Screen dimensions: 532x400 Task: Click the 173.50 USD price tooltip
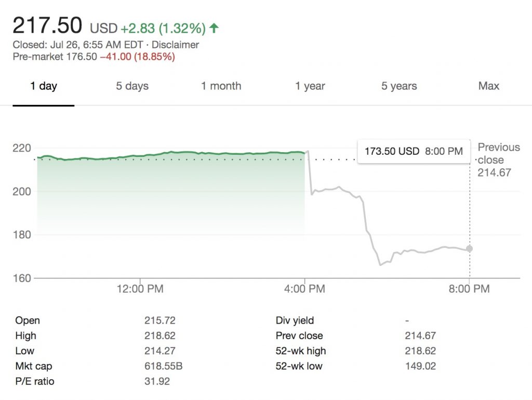coord(413,152)
